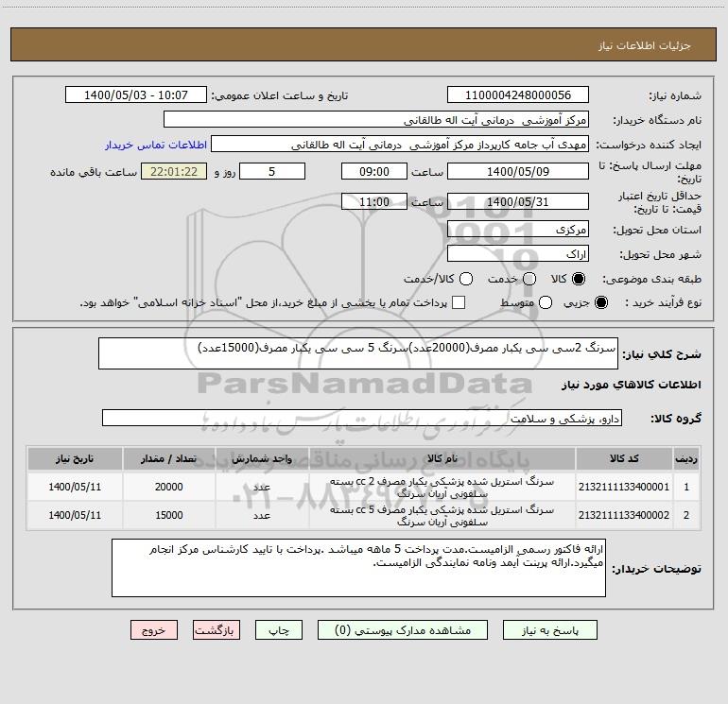Click the چاپ print button
The image size is (728, 704).
pos(279,630)
